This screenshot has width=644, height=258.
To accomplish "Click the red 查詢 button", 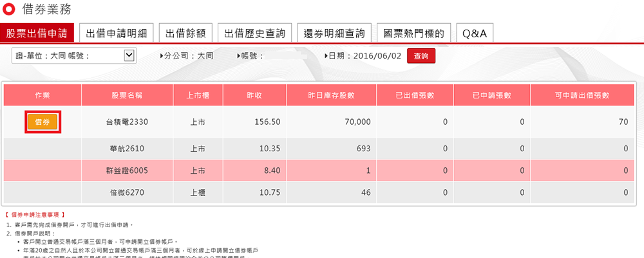I will coord(421,56).
